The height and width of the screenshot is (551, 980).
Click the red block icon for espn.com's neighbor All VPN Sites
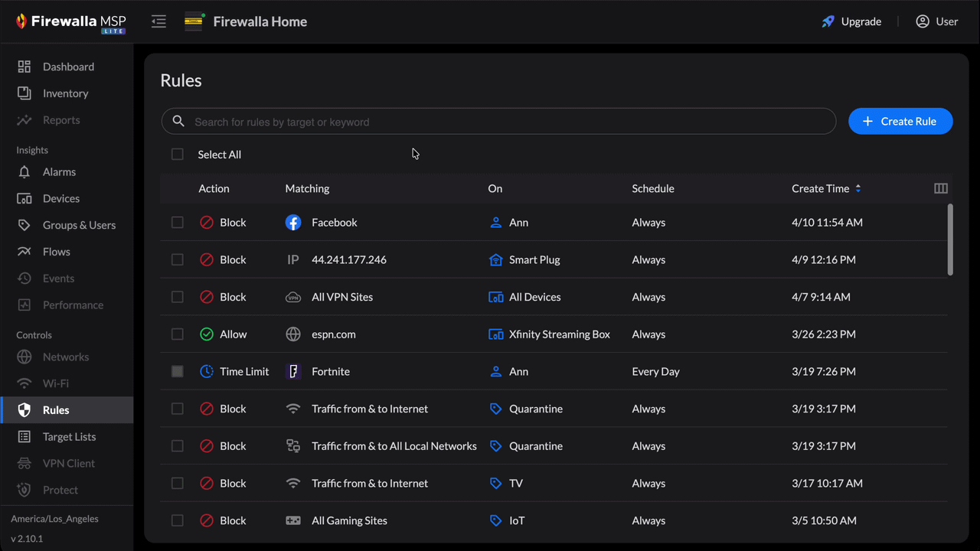[207, 297]
